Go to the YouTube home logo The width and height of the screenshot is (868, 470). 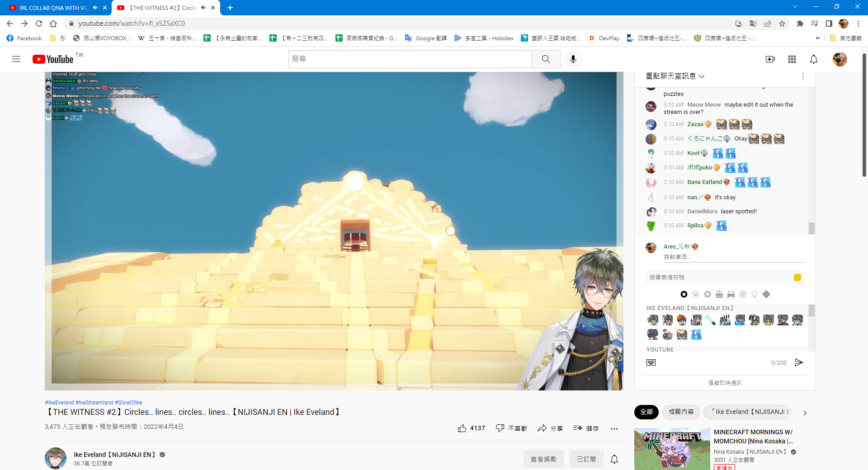click(x=53, y=59)
